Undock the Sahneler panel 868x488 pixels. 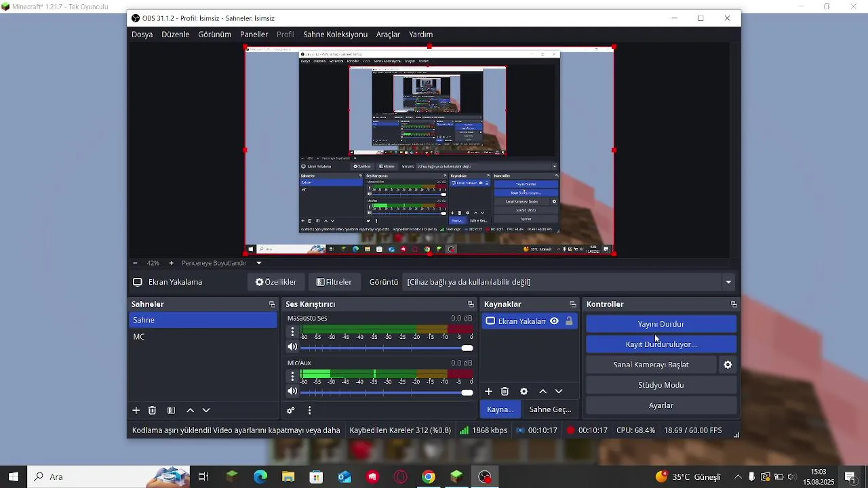click(272, 304)
